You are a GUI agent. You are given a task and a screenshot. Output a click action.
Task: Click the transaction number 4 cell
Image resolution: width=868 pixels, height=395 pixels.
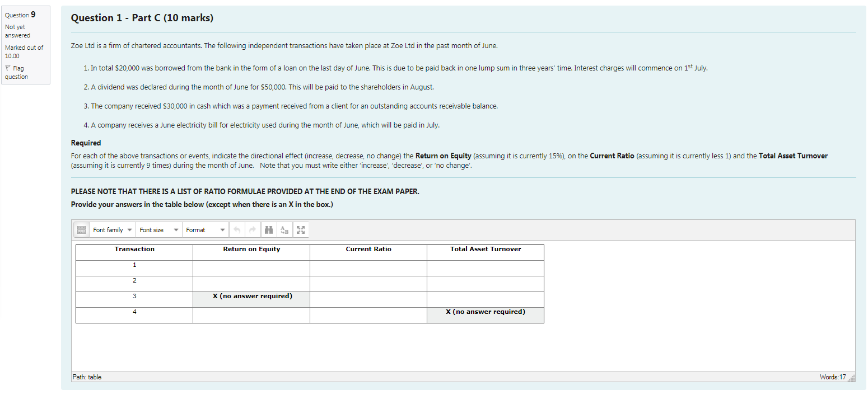pyautogui.click(x=134, y=316)
